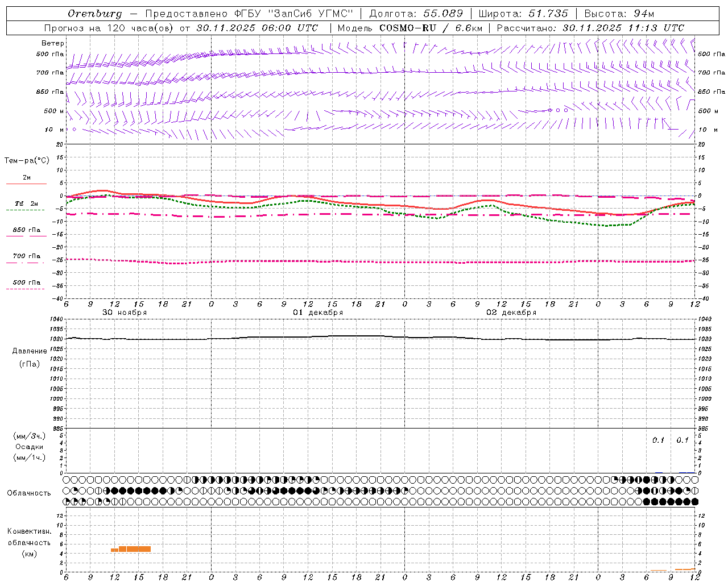The width and height of the screenshot is (728, 582).
Task: Click the station name Orenburg in the header
Action: click(x=94, y=14)
